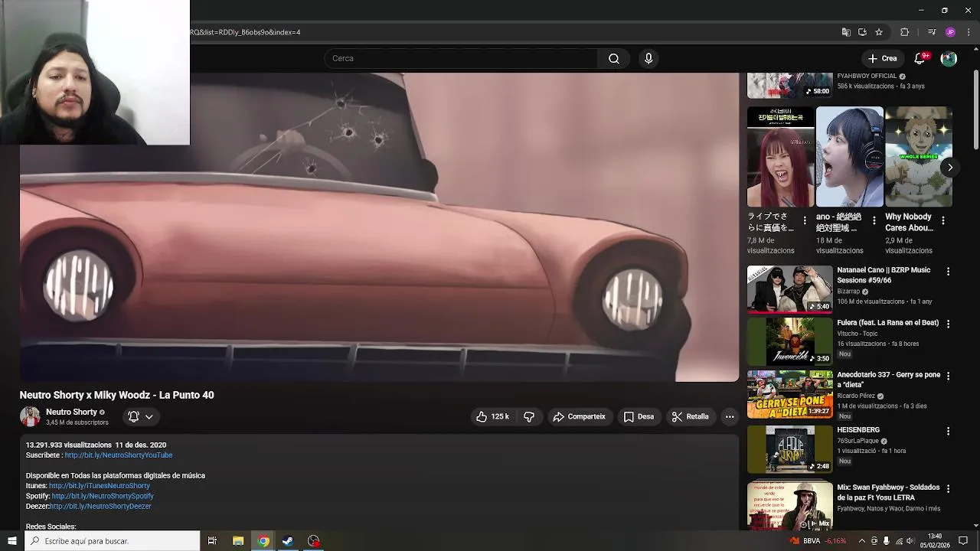The height and width of the screenshot is (551, 980).
Task: Open Mix: Swan Fyahbwoy playlist title
Action: [888, 492]
